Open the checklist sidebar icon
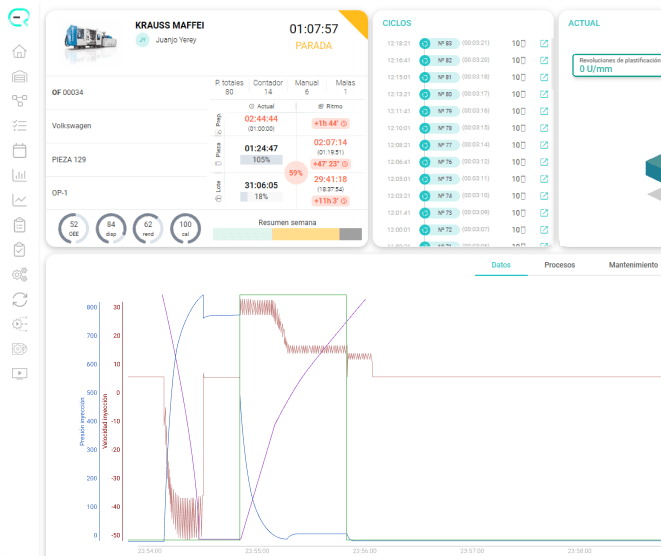This screenshot has width=661, height=556. tap(19, 125)
